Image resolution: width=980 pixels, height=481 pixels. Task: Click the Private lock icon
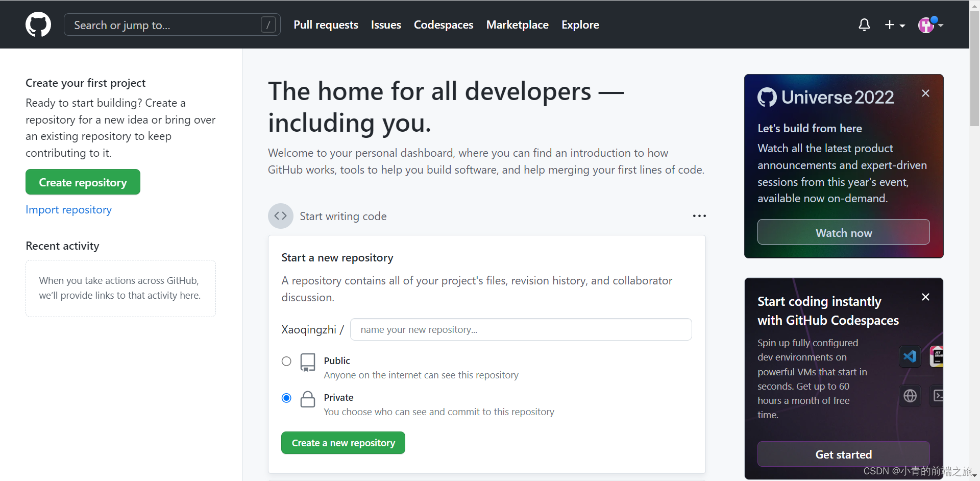(x=308, y=399)
